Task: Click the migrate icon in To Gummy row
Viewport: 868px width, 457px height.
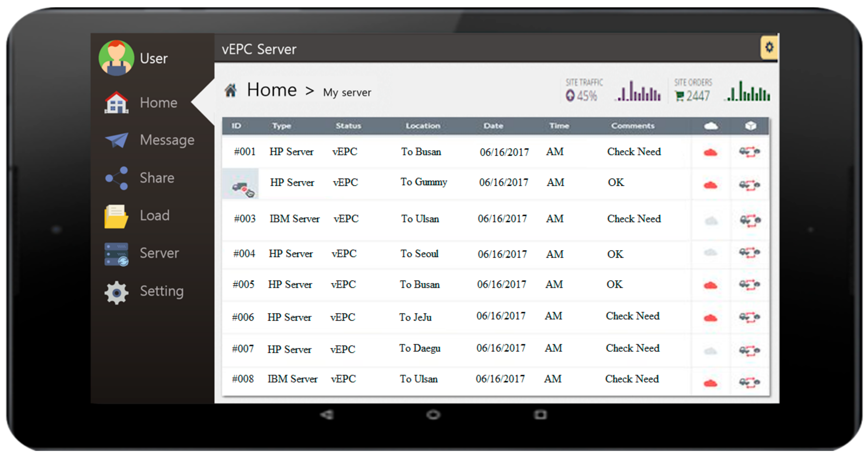Action: coord(749,185)
